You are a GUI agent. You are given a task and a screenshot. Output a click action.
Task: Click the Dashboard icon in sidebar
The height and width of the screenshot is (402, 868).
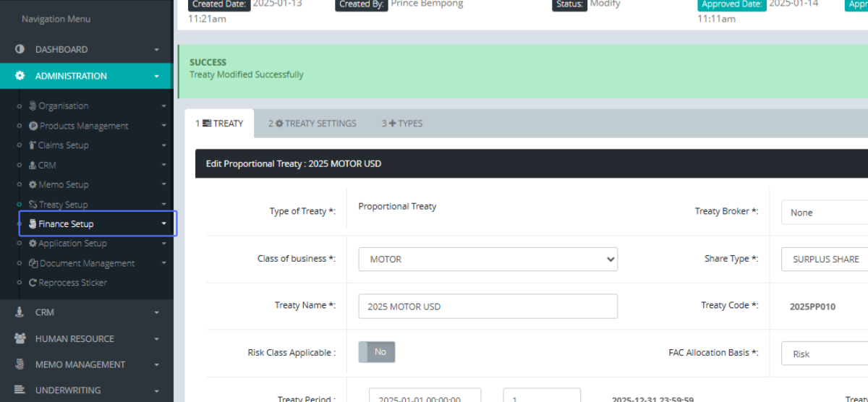click(x=20, y=49)
